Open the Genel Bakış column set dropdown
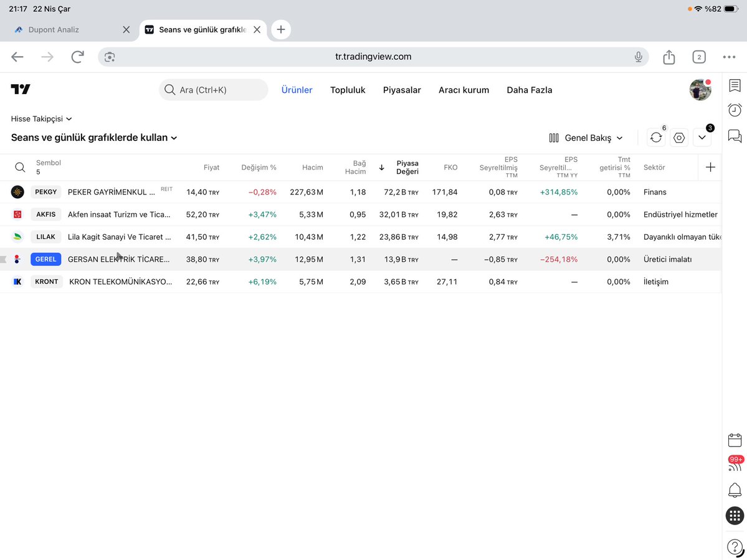Screen dimensions: 747x560 coord(586,138)
